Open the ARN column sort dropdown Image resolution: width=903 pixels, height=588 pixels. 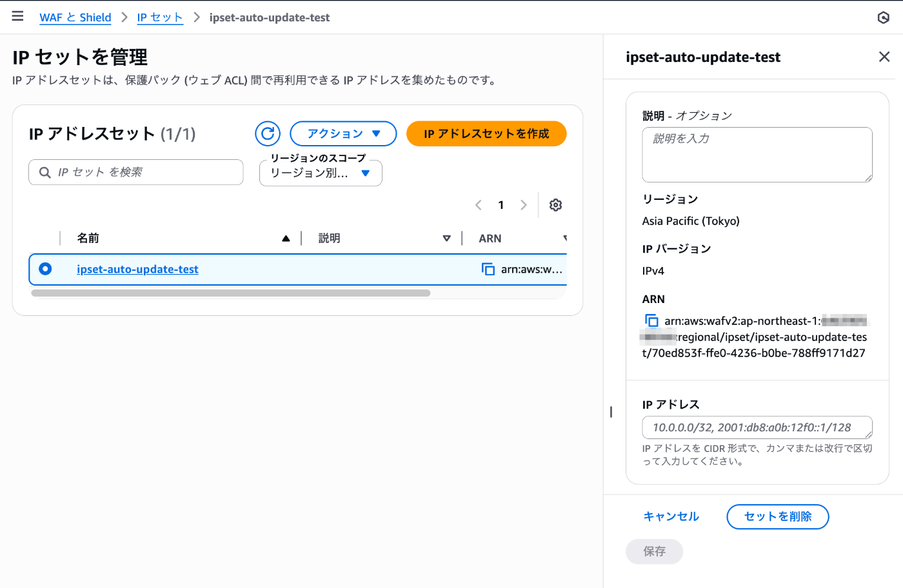click(564, 238)
